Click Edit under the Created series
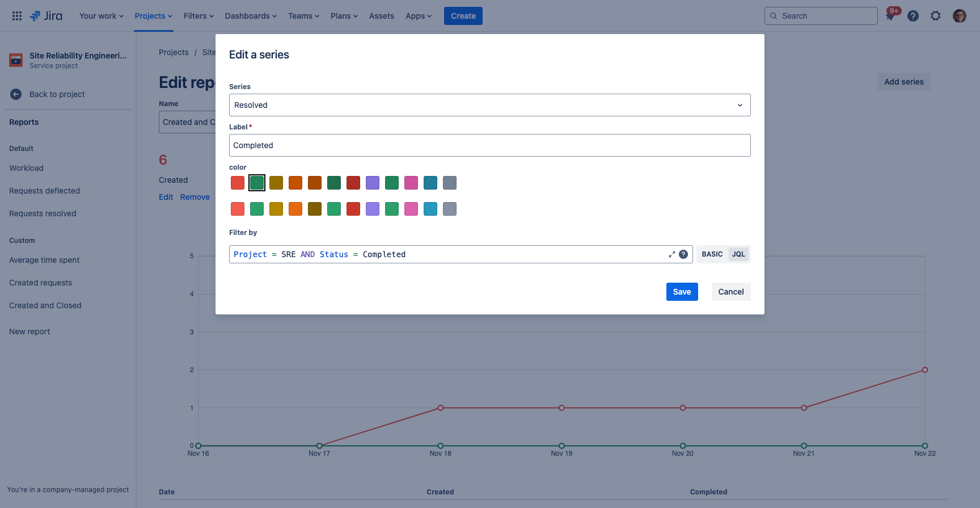Screen dimensions: 980x508 (166, 197)
